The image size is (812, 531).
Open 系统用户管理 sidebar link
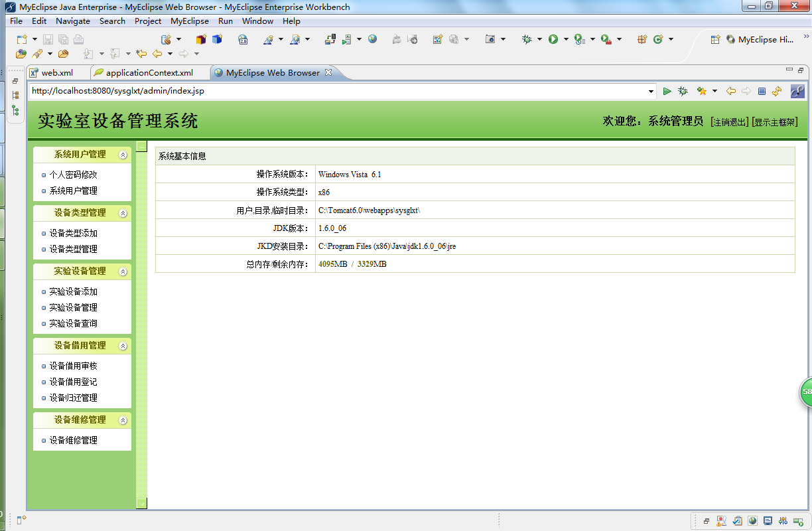coord(73,190)
